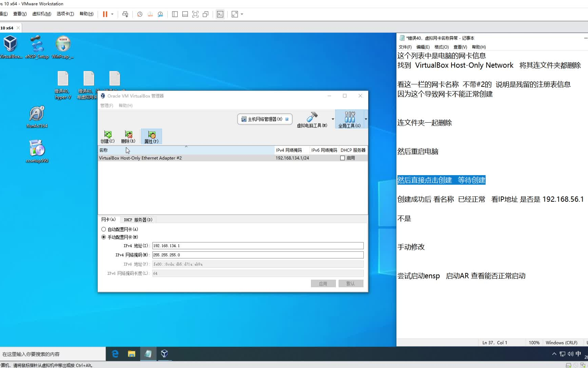Pause the VM with the orange pause icon
The image size is (588, 368).
coord(105,14)
